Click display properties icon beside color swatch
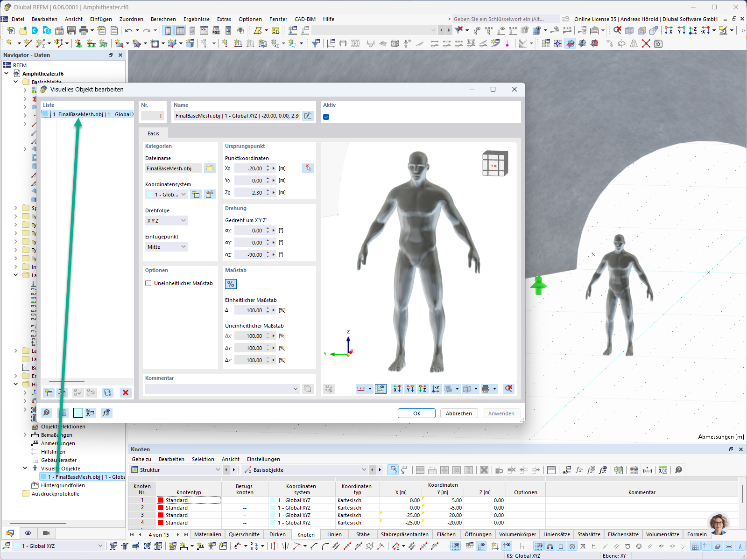Image resolution: width=747 pixels, height=560 pixels. click(91, 413)
